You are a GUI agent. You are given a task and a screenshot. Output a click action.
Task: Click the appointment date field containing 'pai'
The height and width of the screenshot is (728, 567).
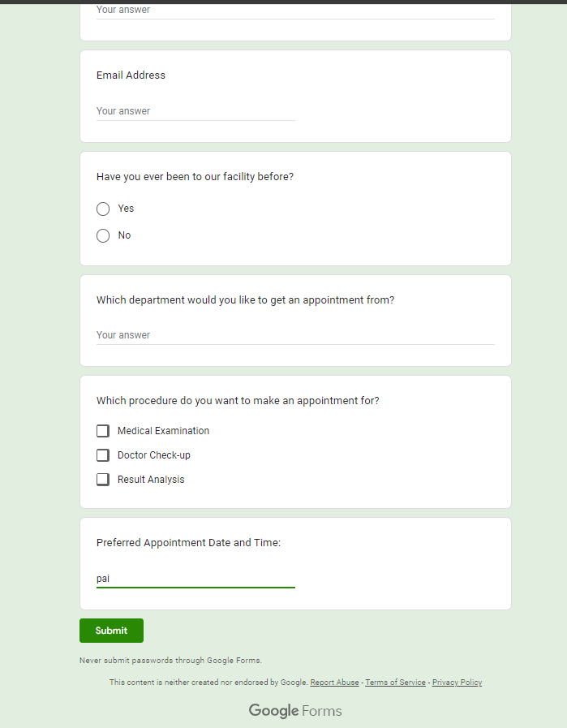[x=195, y=579]
